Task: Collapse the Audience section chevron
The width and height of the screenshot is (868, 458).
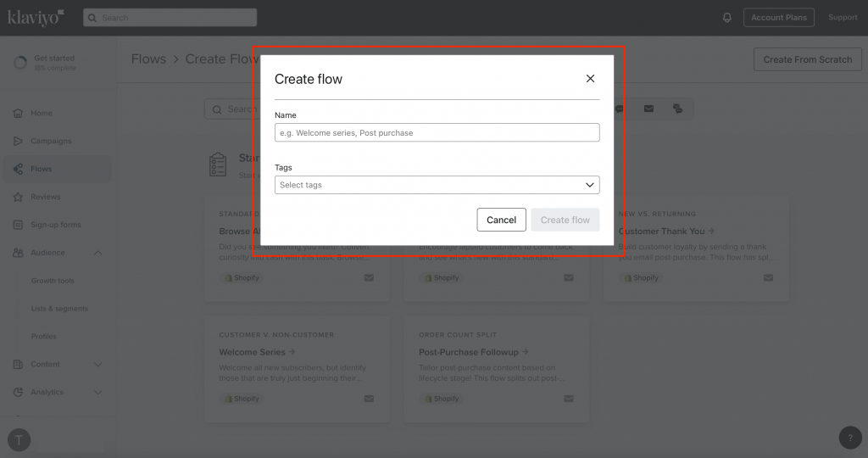Action: pos(98,253)
